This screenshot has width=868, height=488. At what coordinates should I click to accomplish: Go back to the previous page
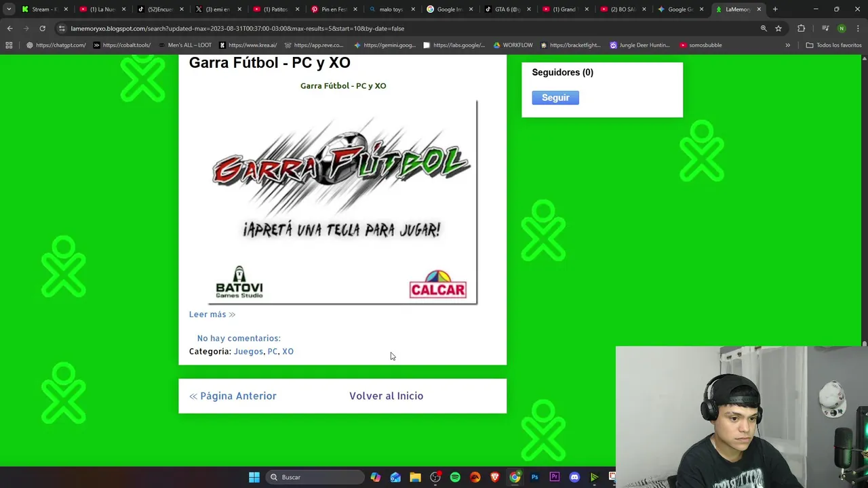point(9,28)
